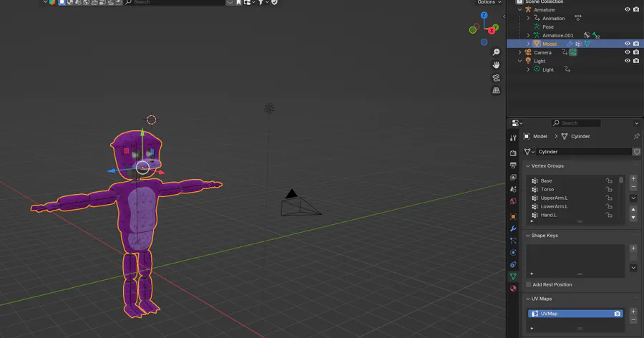Open the mesh data browse dropdown beside Cylinder
The image size is (644, 338).
(x=530, y=152)
